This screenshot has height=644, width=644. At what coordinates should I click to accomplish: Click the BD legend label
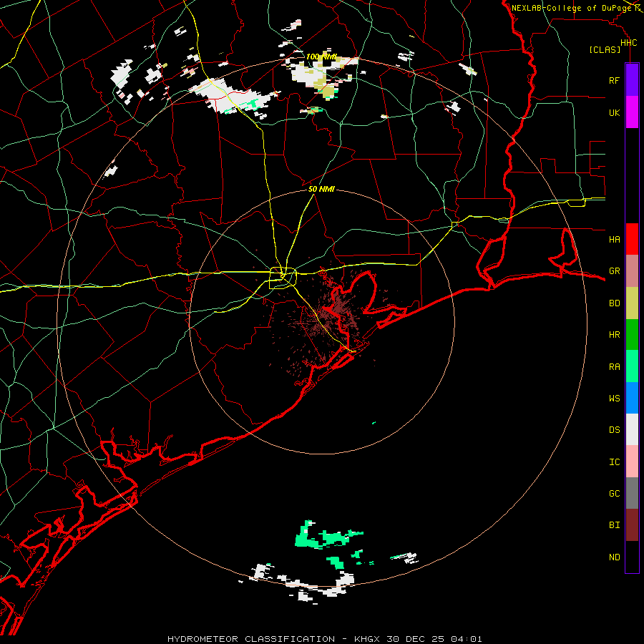614,303
